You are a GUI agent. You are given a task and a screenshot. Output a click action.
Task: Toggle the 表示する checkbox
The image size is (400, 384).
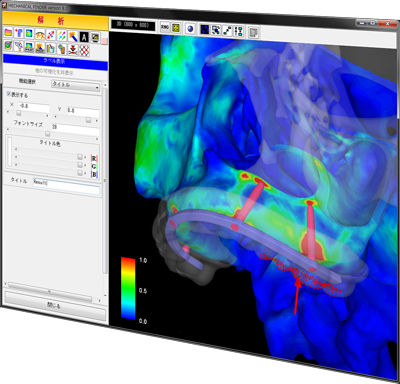tap(9, 94)
